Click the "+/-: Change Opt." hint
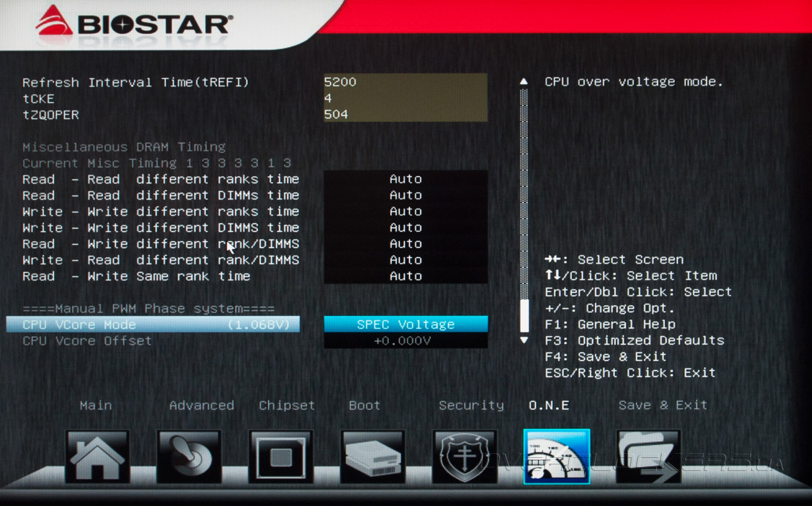Screen dimensions: 812x506 (610, 308)
